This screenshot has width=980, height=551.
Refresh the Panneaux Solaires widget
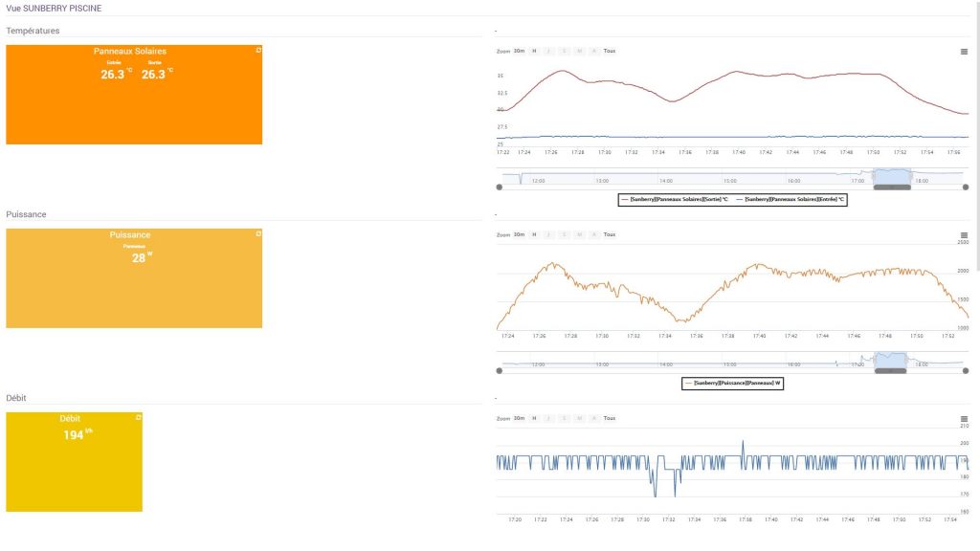click(258, 50)
